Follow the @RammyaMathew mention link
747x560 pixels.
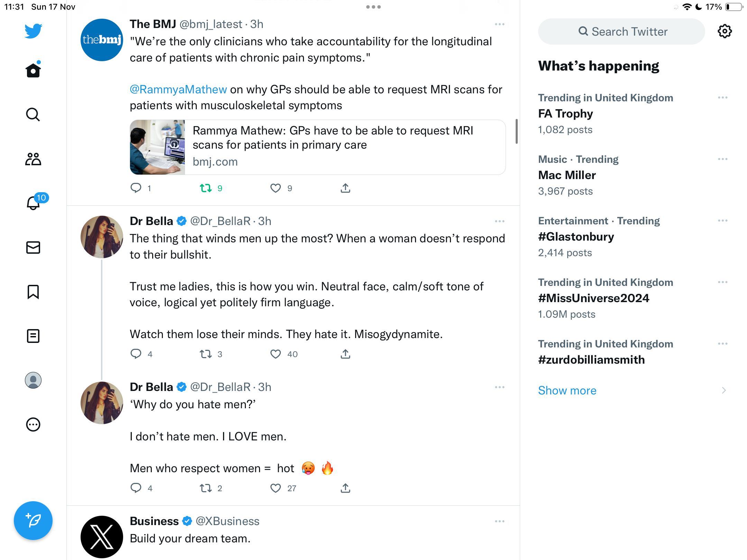pos(178,90)
